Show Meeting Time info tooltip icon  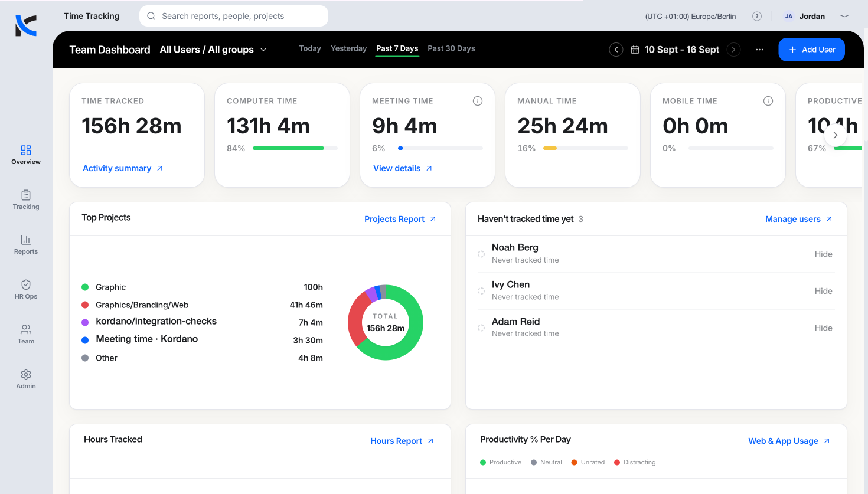[478, 101]
